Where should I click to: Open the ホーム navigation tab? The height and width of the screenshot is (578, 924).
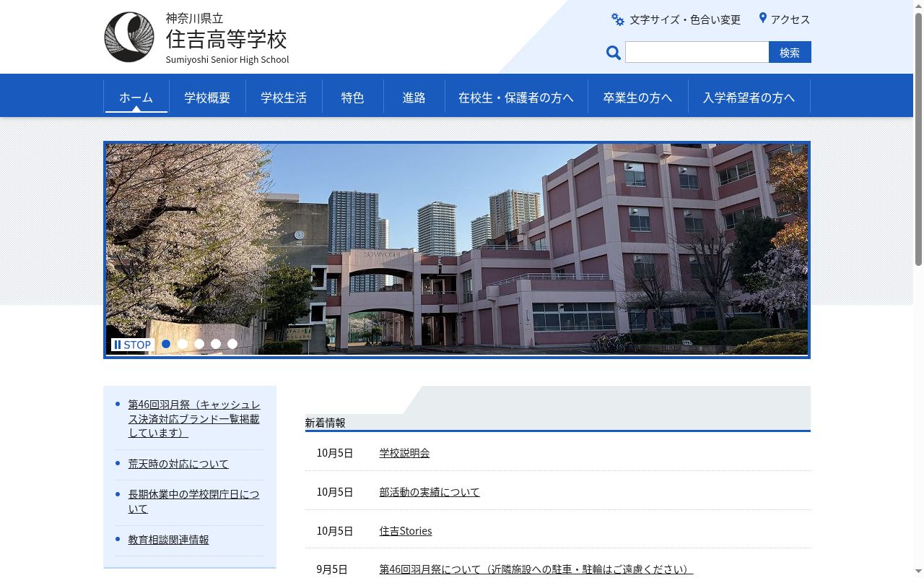click(x=136, y=97)
